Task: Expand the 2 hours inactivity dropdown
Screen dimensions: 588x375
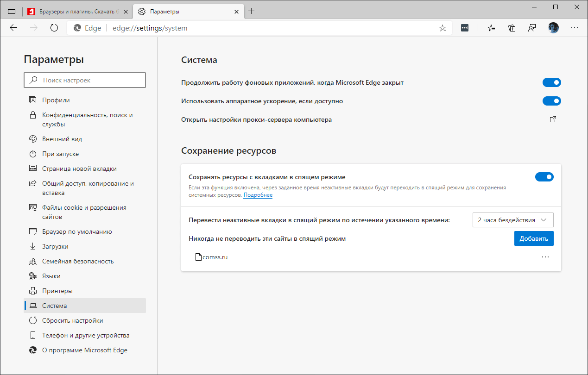Action: pyautogui.click(x=513, y=220)
